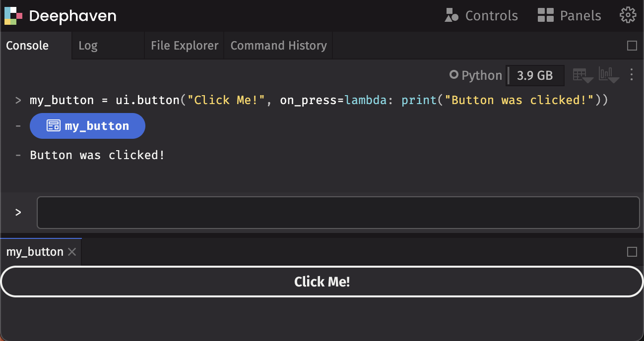Open the Controls menu icon

pyautogui.click(x=452, y=15)
